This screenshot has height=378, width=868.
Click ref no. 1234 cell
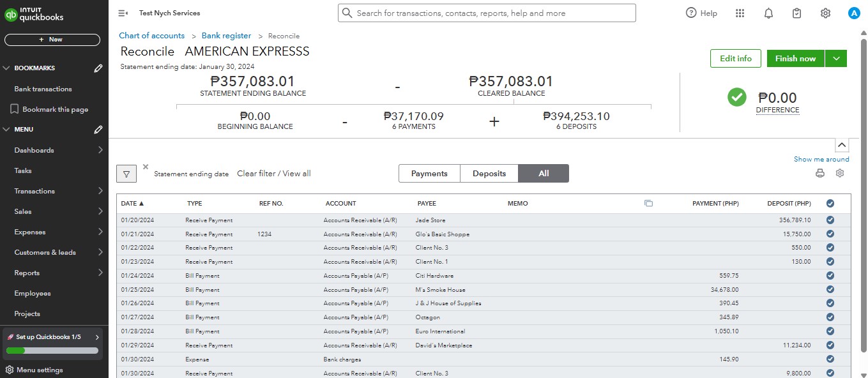264,234
